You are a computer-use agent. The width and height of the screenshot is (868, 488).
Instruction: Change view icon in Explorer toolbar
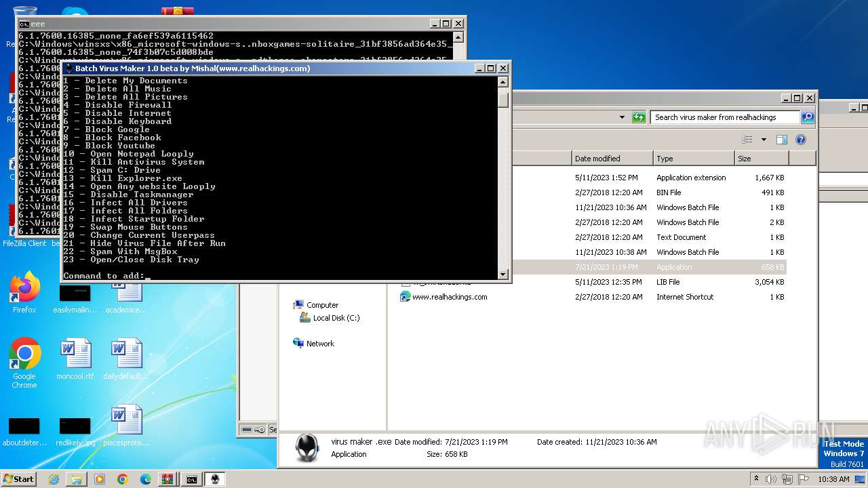click(x=747, y=140)
